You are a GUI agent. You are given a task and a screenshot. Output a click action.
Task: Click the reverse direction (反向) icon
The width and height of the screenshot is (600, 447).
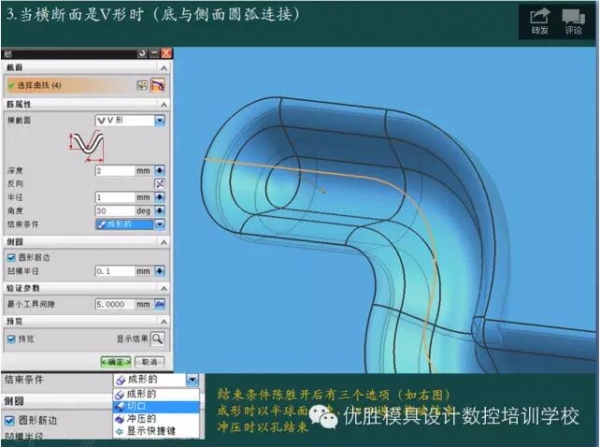click(159, 184)
